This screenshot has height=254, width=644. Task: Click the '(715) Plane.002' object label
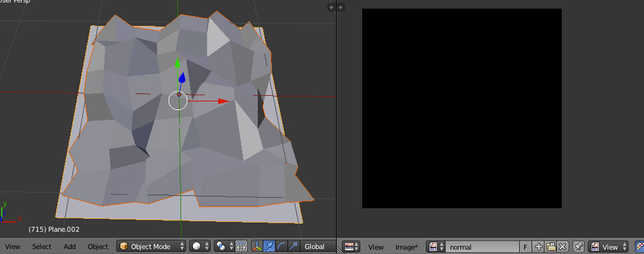coord(54,229)
